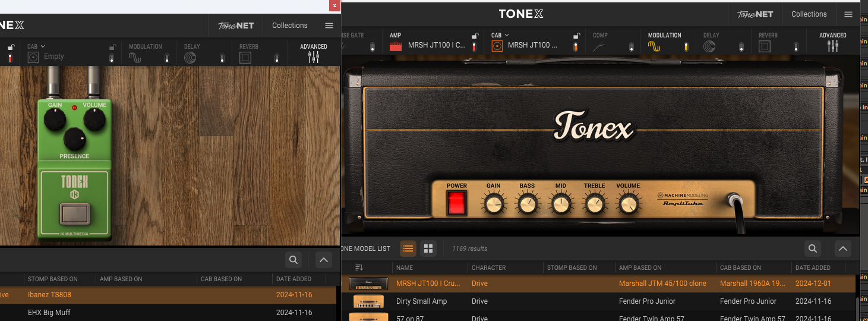This screenshot has width=868, height=321.
Task: Click the MRSH JT100 amp thumbnail in the list
Action: click(368, 284)
